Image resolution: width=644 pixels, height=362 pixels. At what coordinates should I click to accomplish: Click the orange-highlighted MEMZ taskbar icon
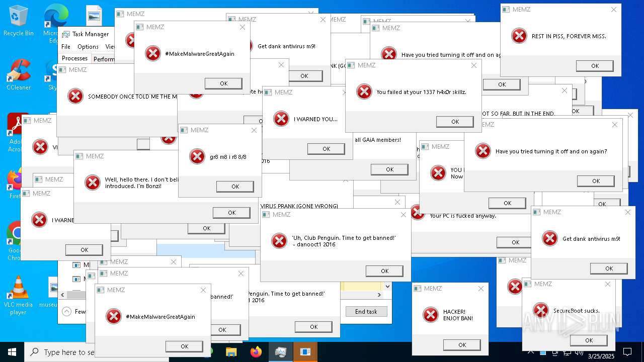coord(305,352)
